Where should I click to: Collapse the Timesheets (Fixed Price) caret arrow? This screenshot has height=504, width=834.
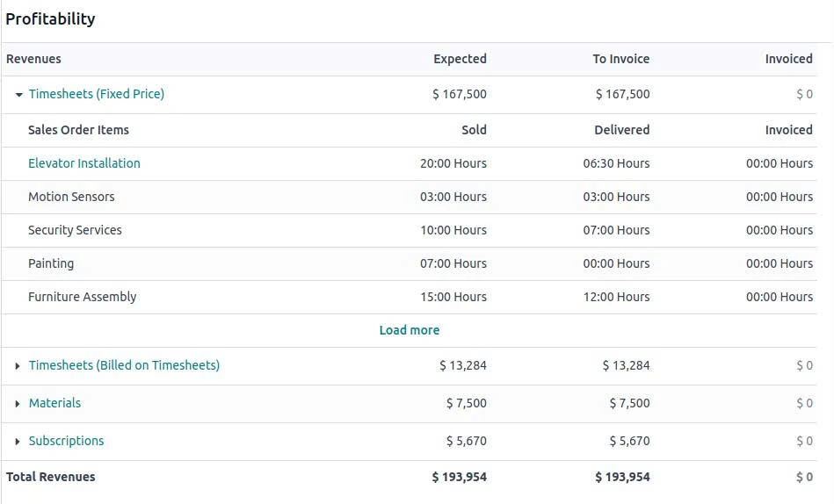(x=18, y=95)
